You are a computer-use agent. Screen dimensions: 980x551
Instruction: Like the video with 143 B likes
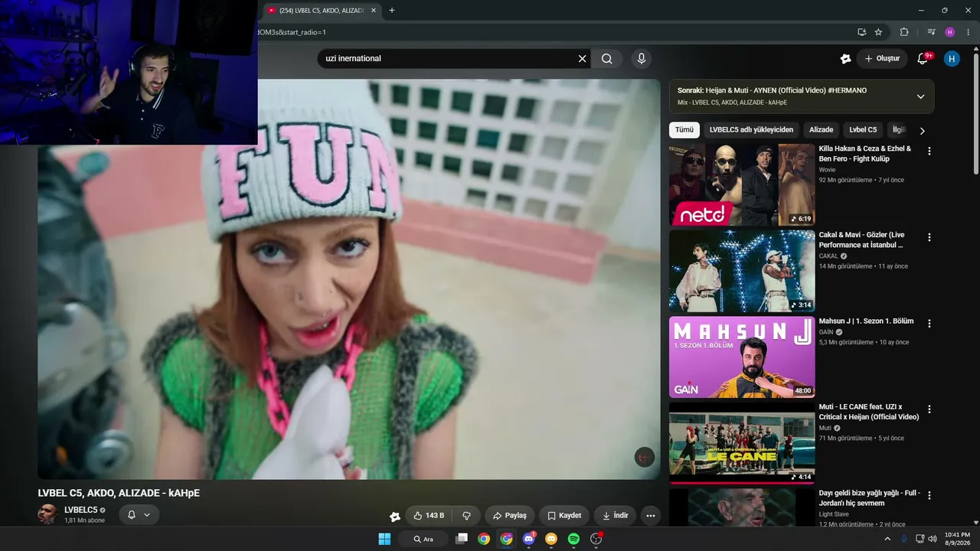tap(429, 516)
